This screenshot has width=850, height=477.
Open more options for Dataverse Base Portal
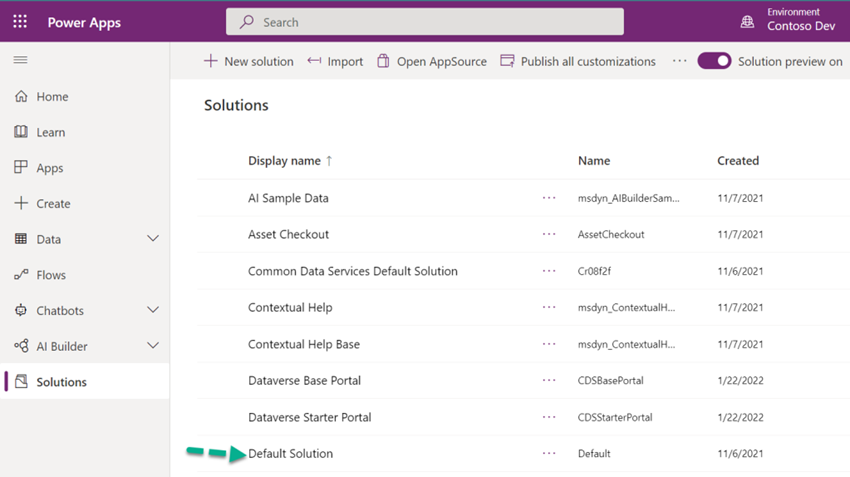coord(549,380)
